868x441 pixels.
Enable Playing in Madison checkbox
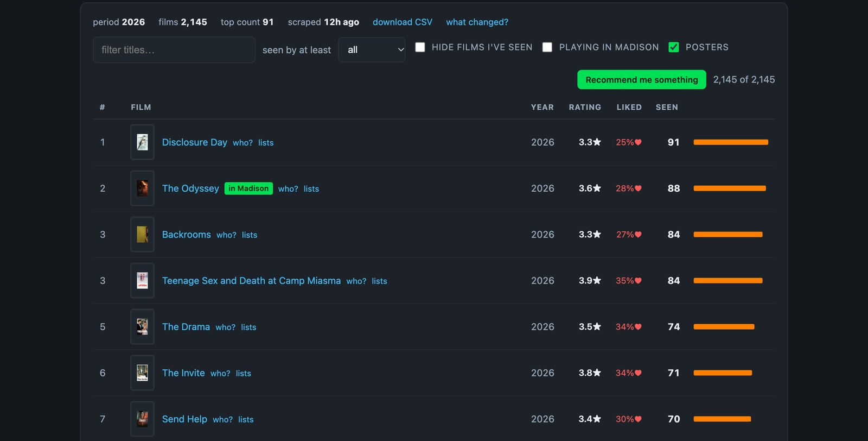point(547,47)
